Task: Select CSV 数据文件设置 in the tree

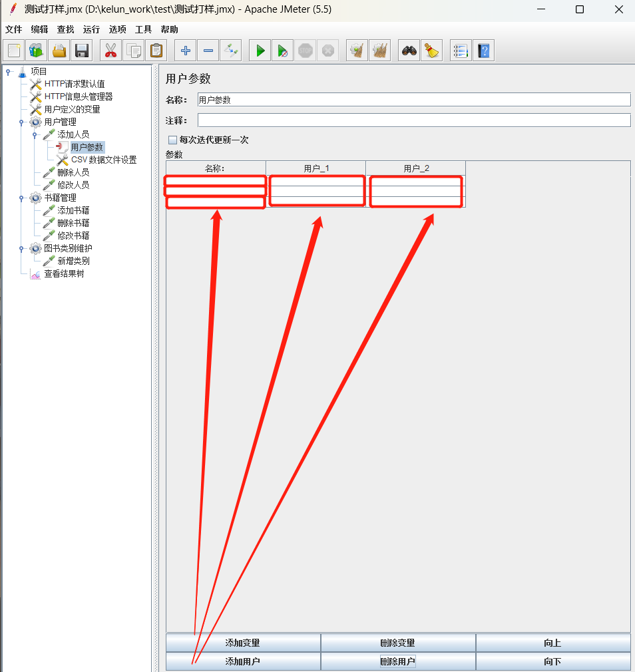Action: [104, 160]
